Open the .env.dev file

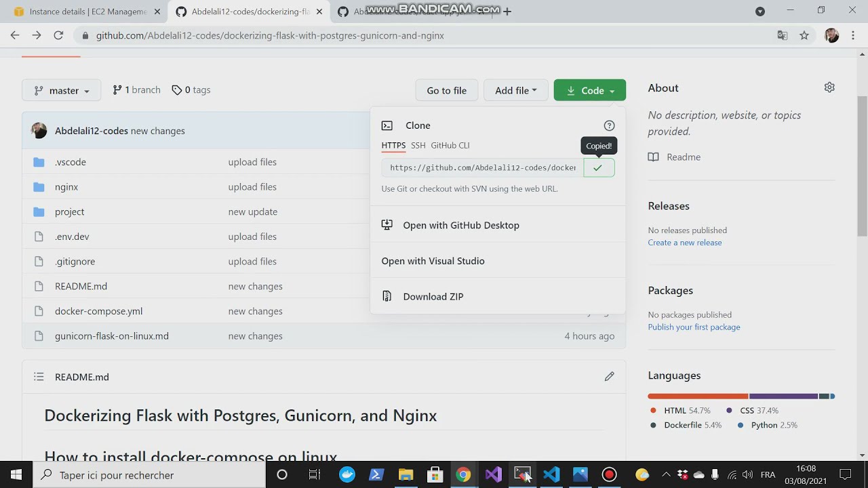tap(72, 237)
